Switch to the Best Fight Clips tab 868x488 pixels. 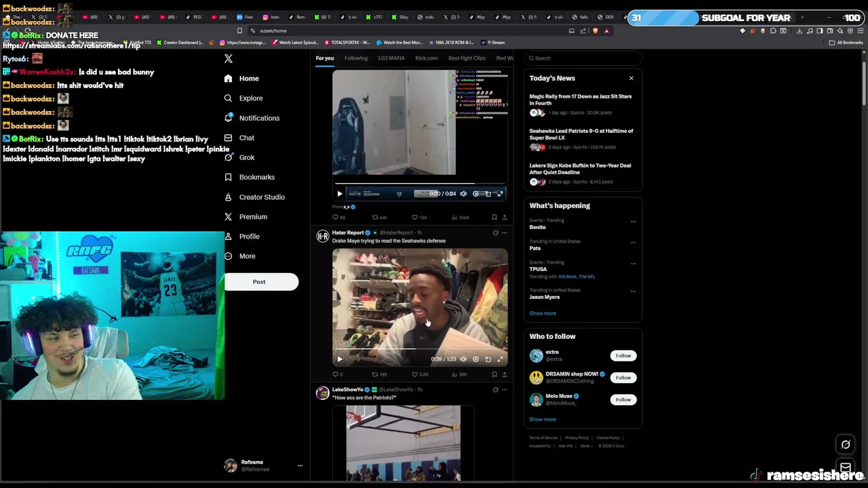[x=467, y=58]
